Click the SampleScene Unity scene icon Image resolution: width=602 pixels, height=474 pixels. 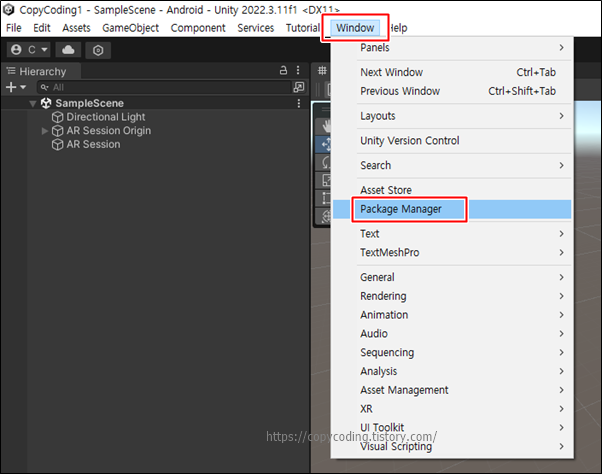46,103
